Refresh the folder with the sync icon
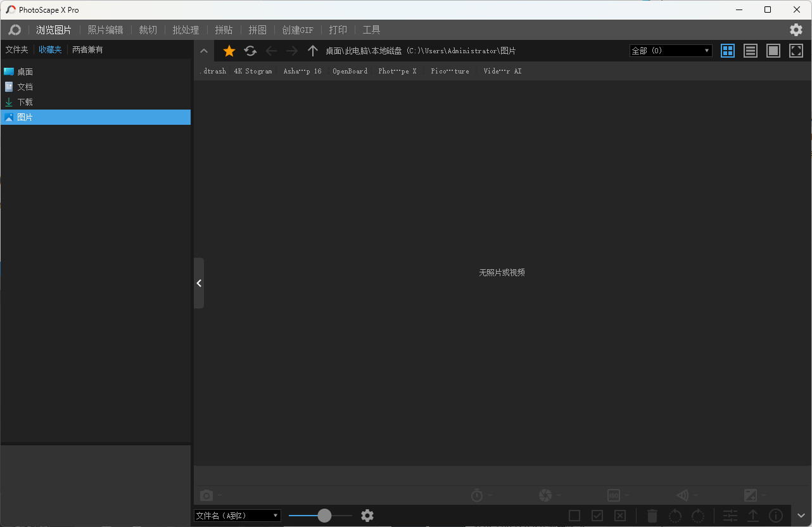The image size is (812, 527). (250, 51)
